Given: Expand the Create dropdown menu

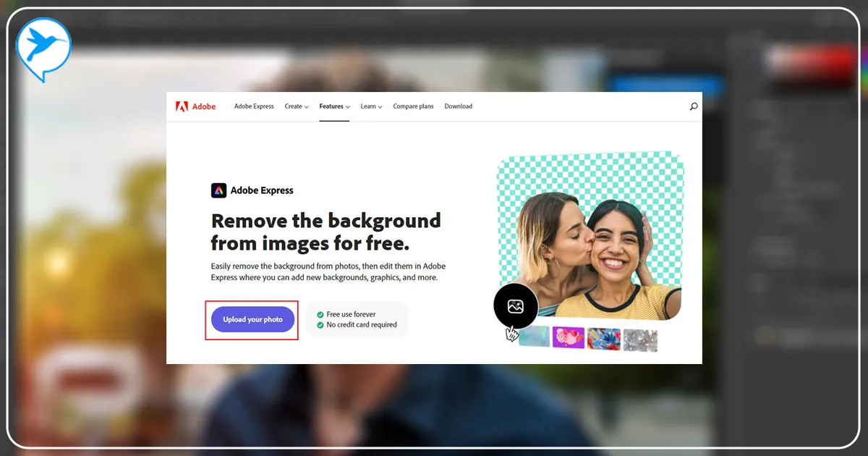Looking at the screenshot, I should tap(297, 106).
